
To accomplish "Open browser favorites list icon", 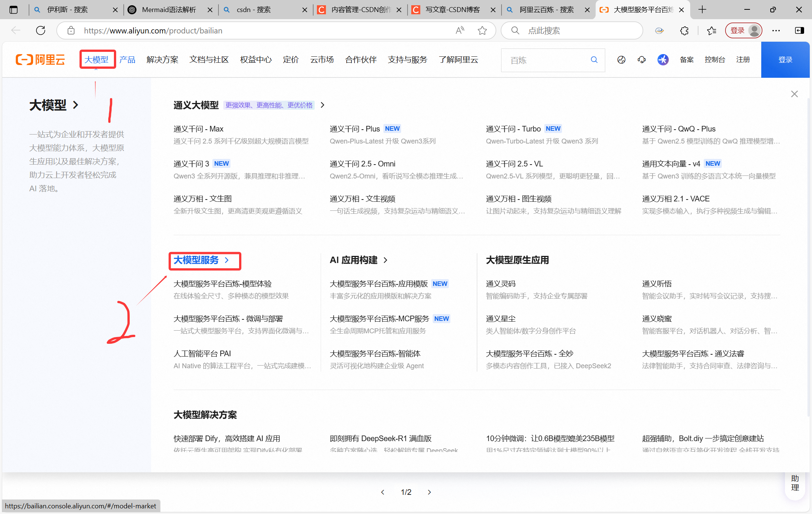I will point(712,30).
